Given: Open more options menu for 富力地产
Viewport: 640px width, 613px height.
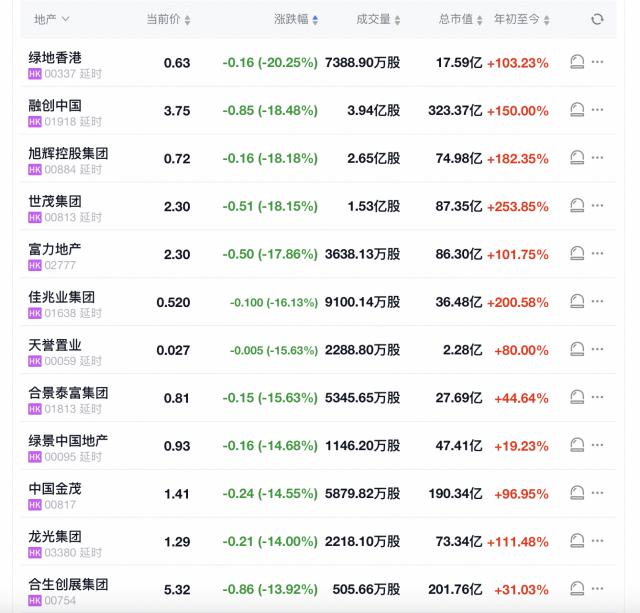Looking at the screenshot, I should click(598, 254).
